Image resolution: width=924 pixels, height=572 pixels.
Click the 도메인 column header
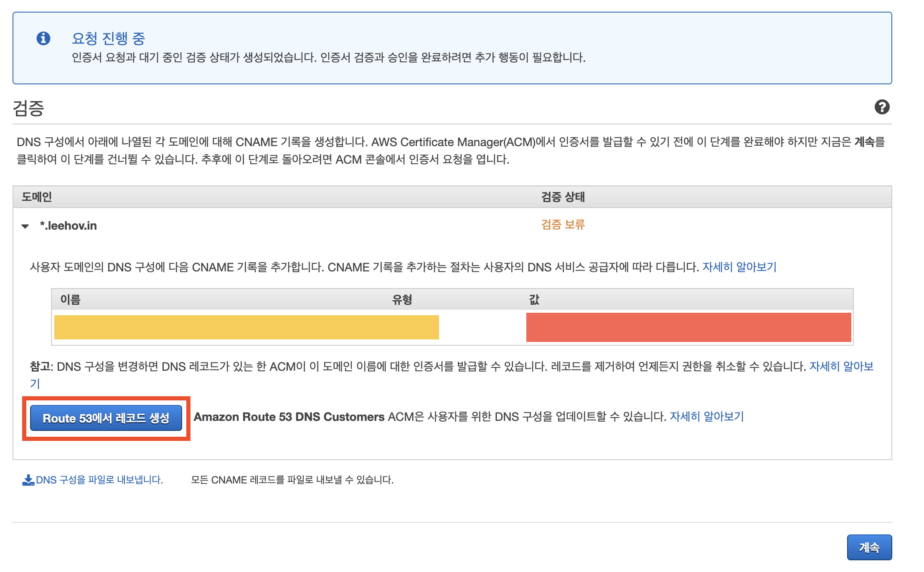(37, 197)
